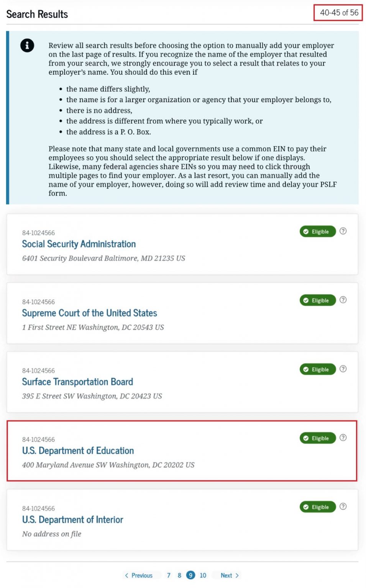Click help icon beside U.S. Department of Interior
This screenshot has width=366, height=588.
click(343, 506)
